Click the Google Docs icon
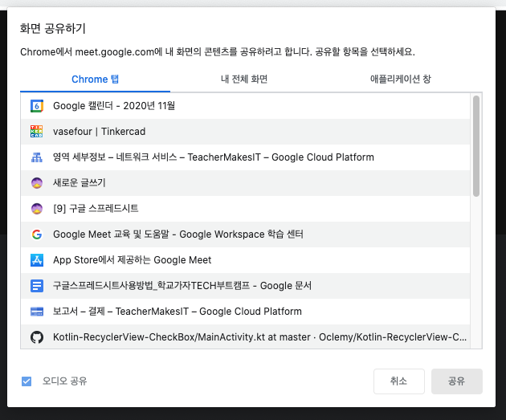The width and height of the screenshot is (506, 420). [x=37, y=286]
